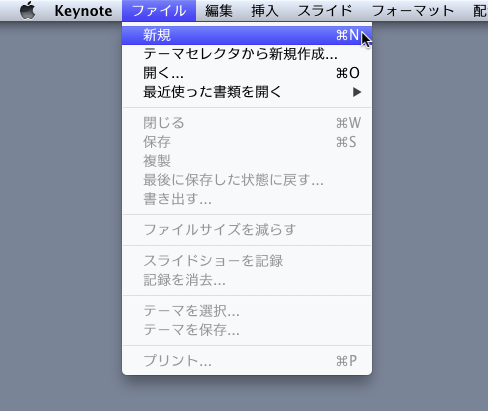488x411 pixels.
Task: Select テーマセレクタから新規作成…
Action: pos(247,54)
